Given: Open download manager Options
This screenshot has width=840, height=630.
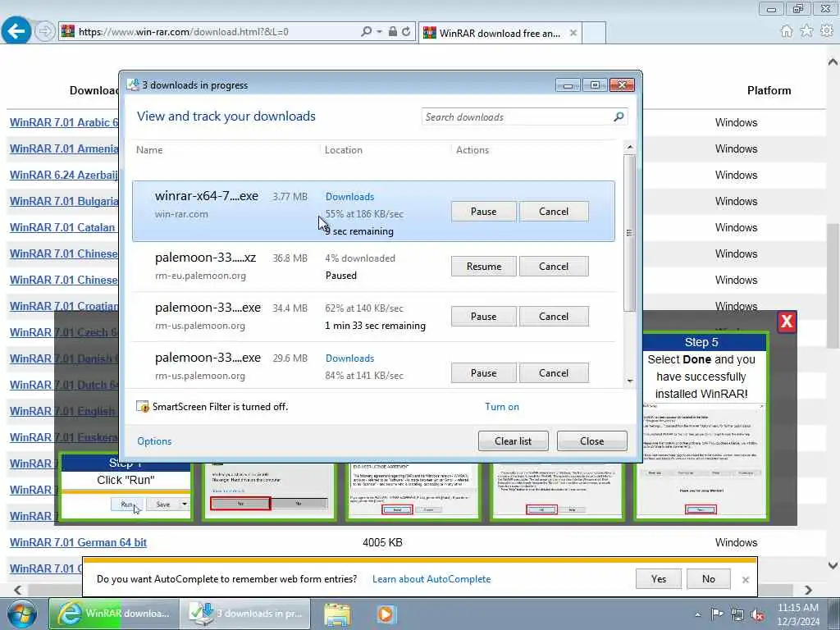Looking at the screenshot, I should coord(154,441).
